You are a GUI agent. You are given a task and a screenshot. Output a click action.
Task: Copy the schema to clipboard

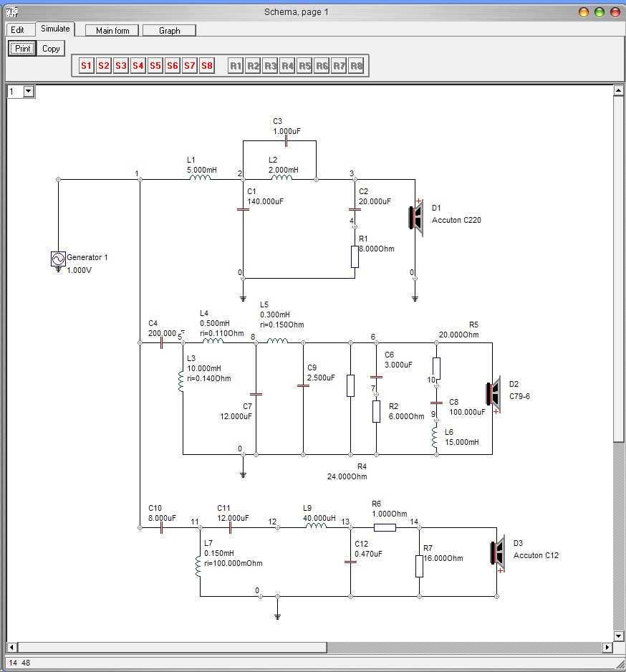tap(51, 49)
